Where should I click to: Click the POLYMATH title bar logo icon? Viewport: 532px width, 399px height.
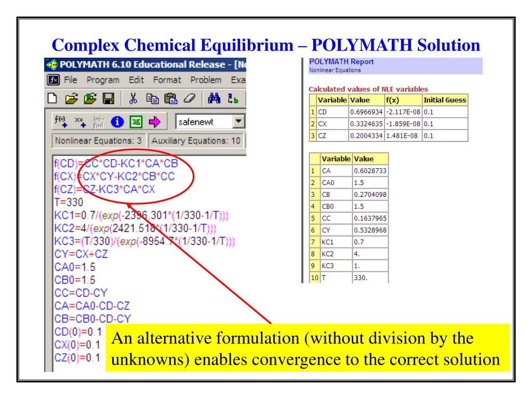[51, 65]
